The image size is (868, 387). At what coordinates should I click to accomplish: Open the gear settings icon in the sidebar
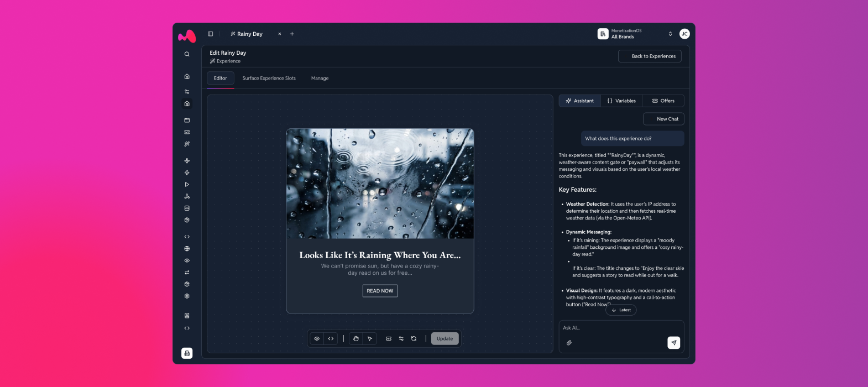pos(187,296)
